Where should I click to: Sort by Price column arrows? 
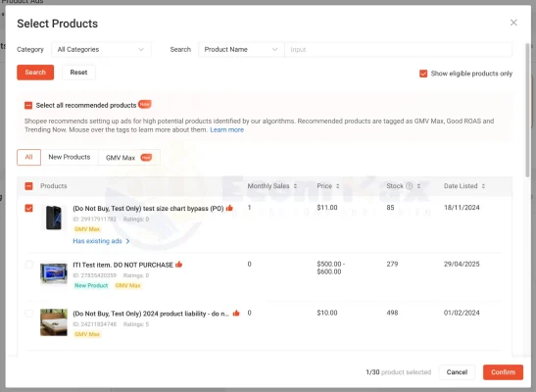tap(337, 186)
